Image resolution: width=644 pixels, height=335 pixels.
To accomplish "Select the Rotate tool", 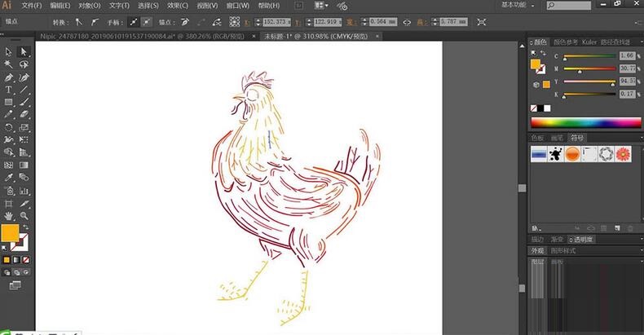I will [x=9, y=127].
